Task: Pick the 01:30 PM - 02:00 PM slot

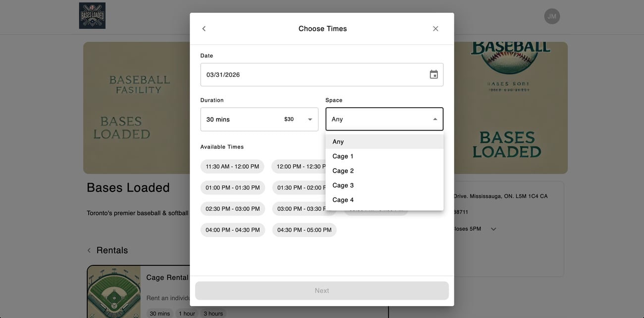Action: pos(299,188)
